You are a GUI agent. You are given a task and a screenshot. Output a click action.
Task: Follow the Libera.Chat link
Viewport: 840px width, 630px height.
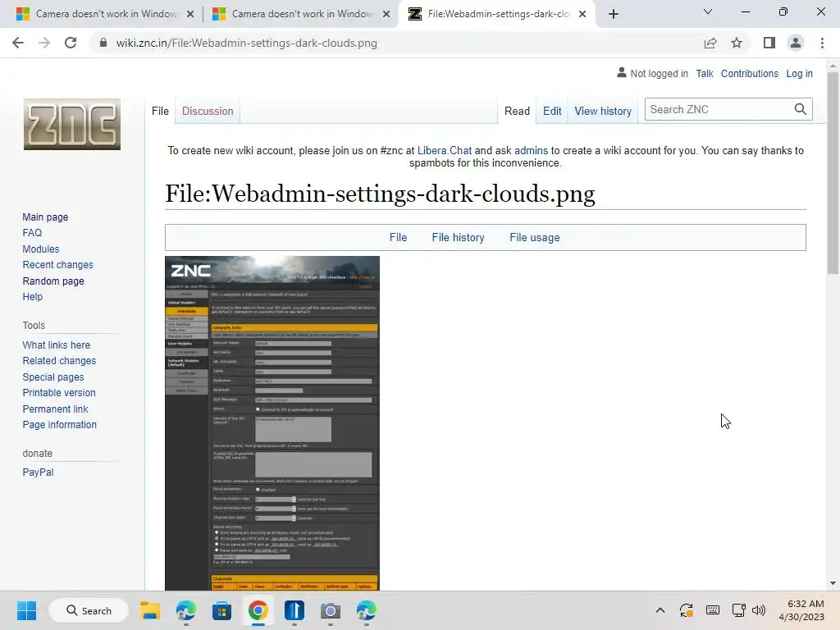tap(445, 151)
